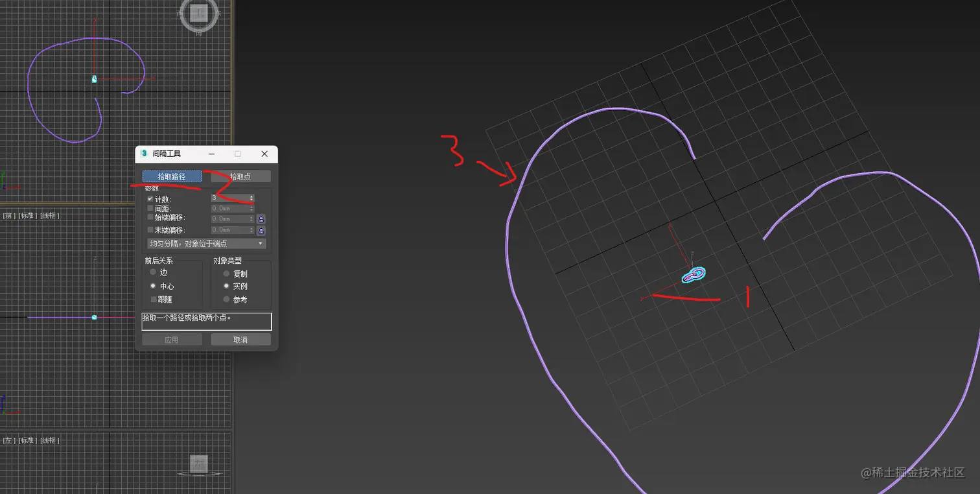This screenshot has height=494, width=980.
Task: Select the 边 (Edges) radio button
Action: (153, 272)
